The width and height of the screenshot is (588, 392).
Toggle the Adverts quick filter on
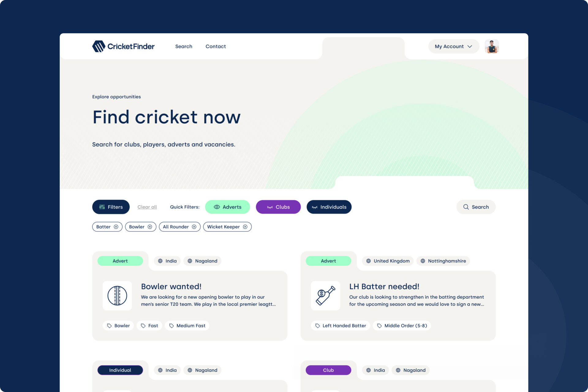[x=228, y=207]
